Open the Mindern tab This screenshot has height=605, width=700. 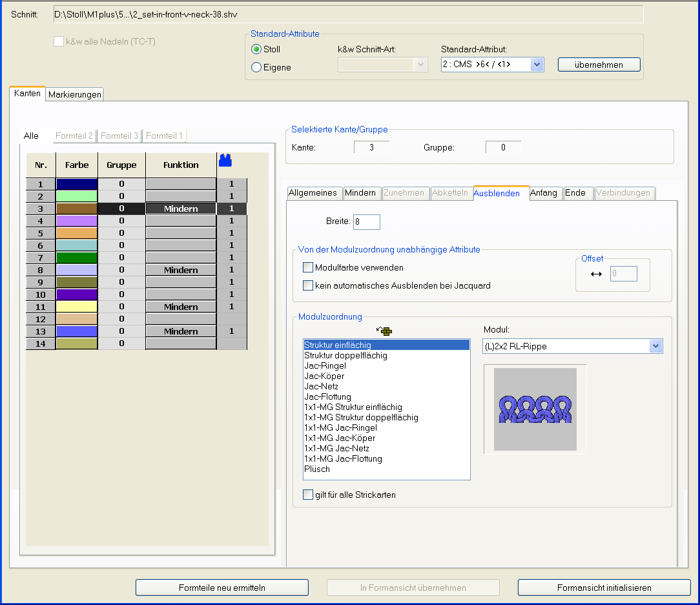[x=360, y=193]
